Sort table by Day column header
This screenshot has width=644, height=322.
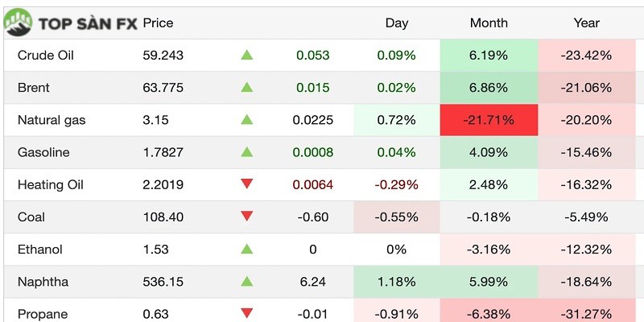click(396, 23)
